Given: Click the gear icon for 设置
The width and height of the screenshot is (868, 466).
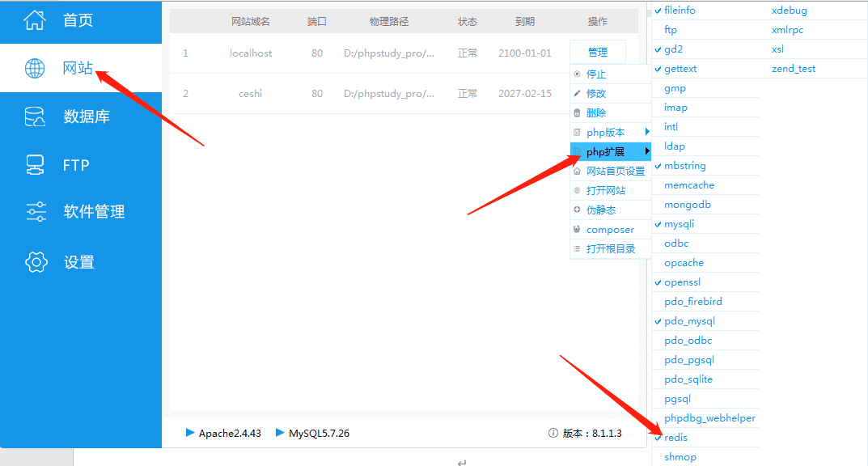Looking at the screenshot, I should click(36, 262).
